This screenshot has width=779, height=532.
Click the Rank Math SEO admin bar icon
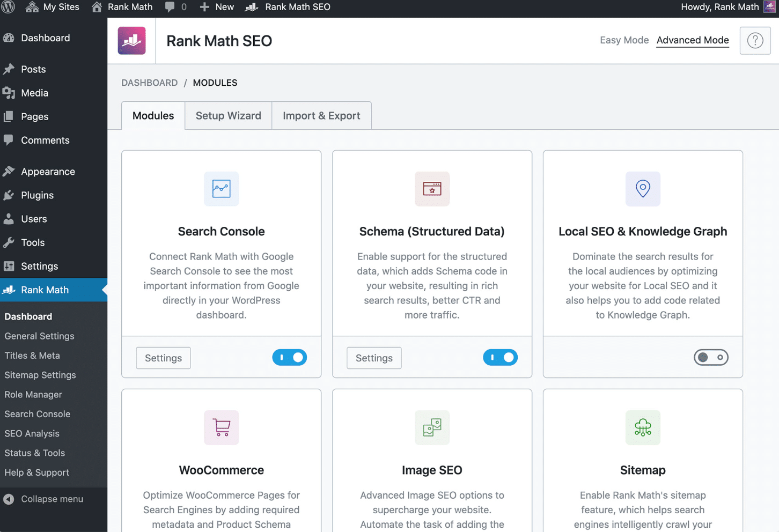tap(252, 7)
